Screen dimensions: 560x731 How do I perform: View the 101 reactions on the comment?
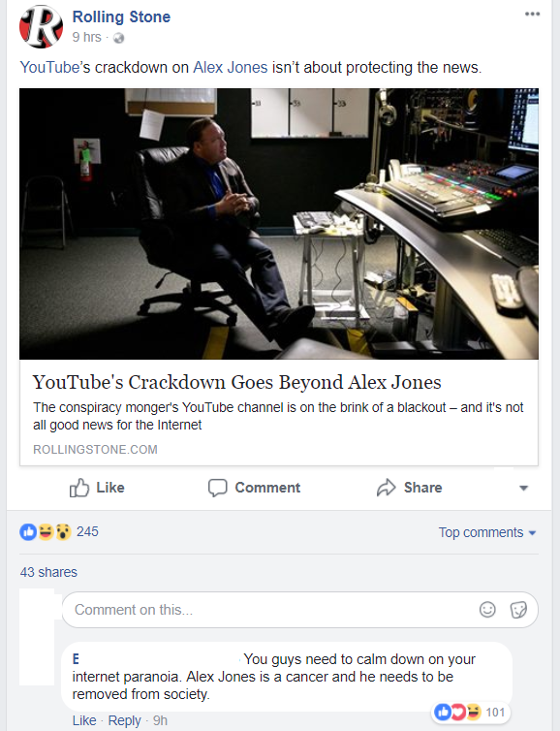click(470, 712)
